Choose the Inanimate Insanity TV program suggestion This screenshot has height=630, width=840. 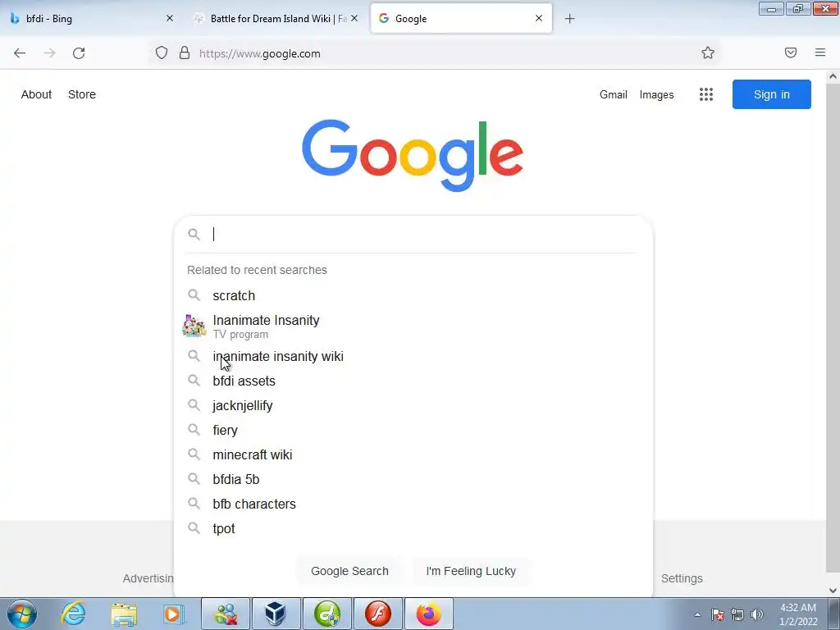[x=413, y=326]
